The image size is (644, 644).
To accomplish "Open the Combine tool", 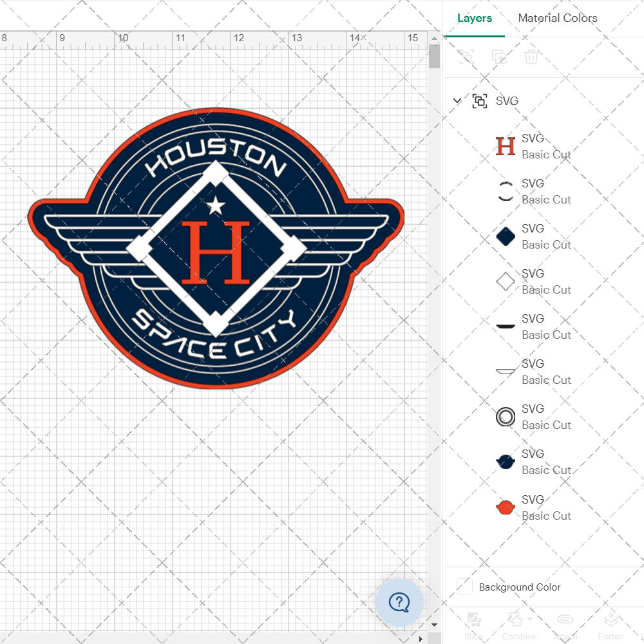I will pos(519,625).
